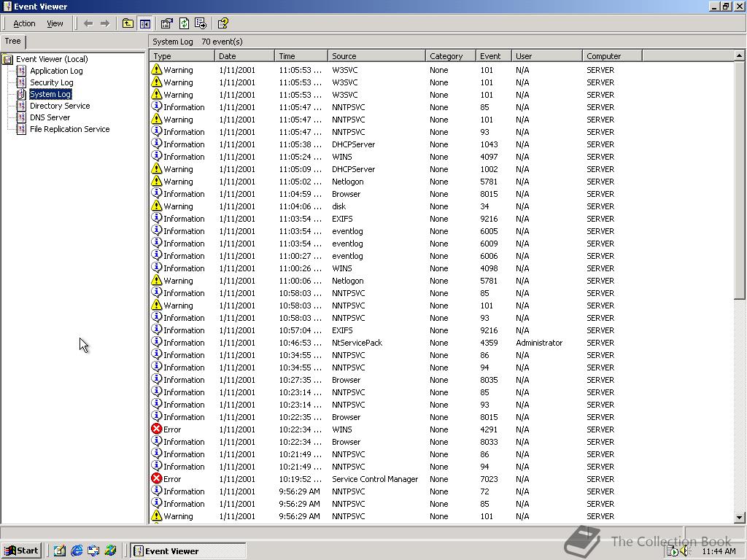
Task: Launch Internet Explorer from quick launch
Action: click(x=76, y=551)
